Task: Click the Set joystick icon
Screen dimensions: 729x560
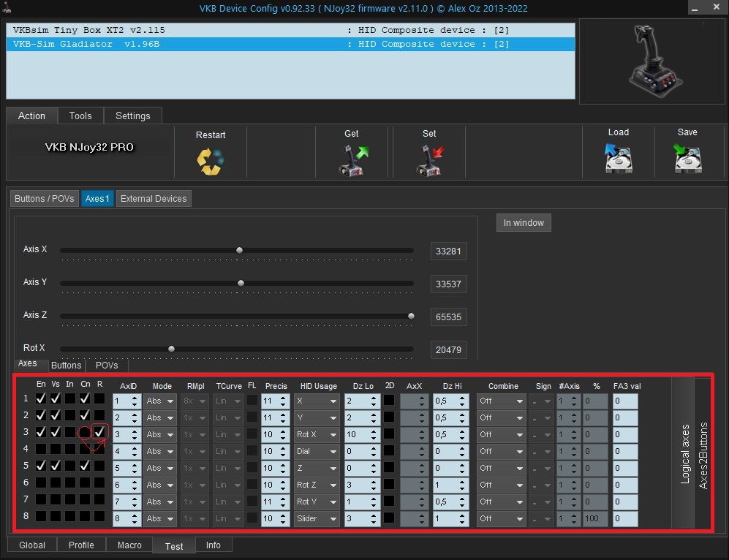Action: coord(430,160)
